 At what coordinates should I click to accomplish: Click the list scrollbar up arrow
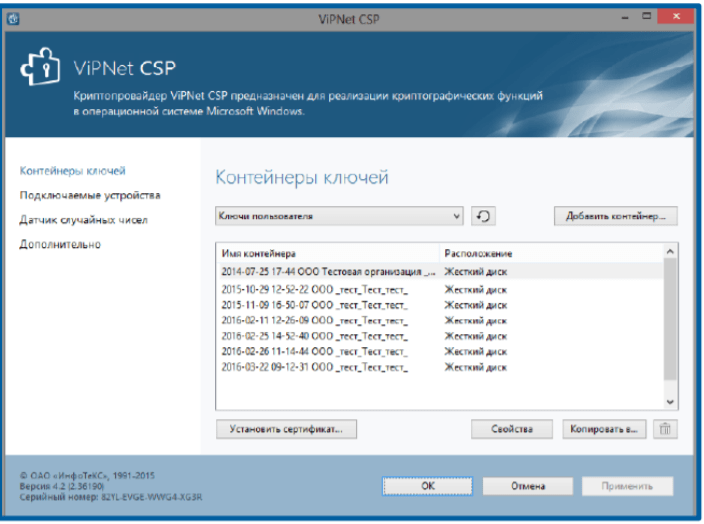point(670,251)
